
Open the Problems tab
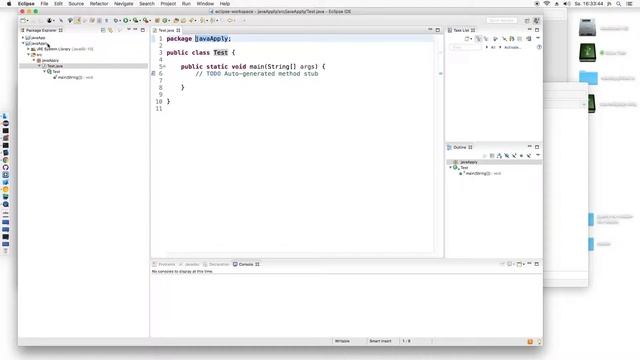coord(164,264)
